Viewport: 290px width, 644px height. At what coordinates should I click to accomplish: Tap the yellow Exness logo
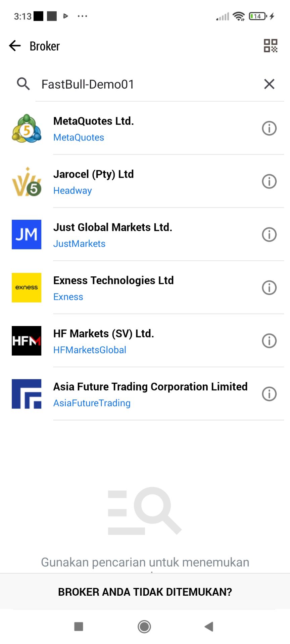(27, 288)
